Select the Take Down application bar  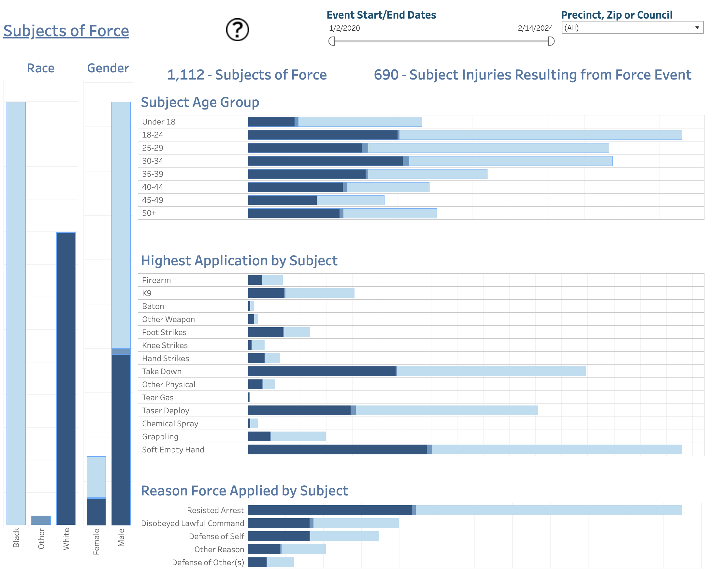click(x=416, y=371)
